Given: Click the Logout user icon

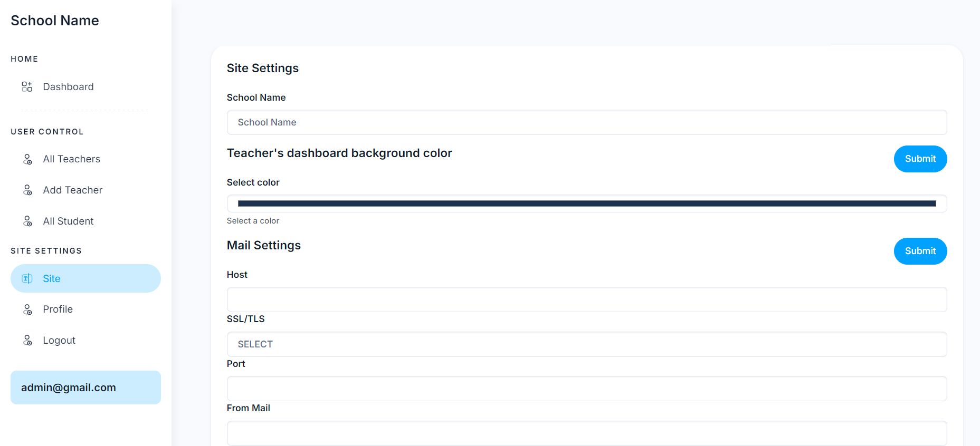Looking at the screenshot, I should click(x=27, y=341).
